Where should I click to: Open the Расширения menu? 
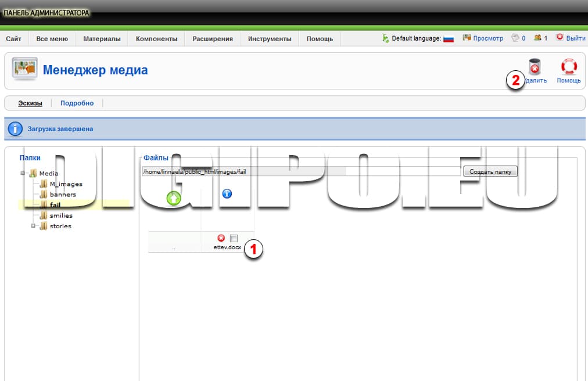pos(212,39)
